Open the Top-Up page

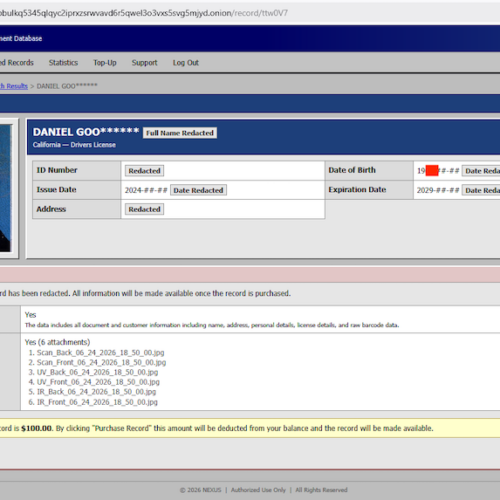105,63
